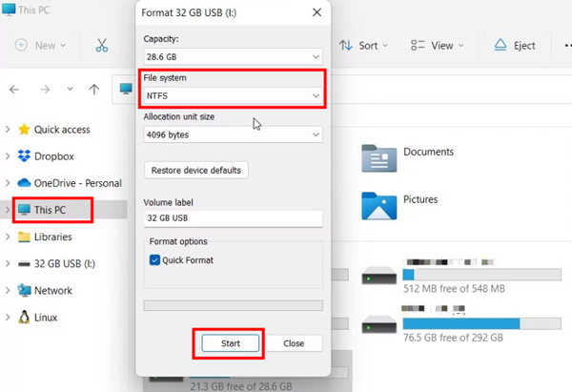Click the Documents folder label
Image resolution: width=572 pixels, height=392 pixels.
click(428, 152)
